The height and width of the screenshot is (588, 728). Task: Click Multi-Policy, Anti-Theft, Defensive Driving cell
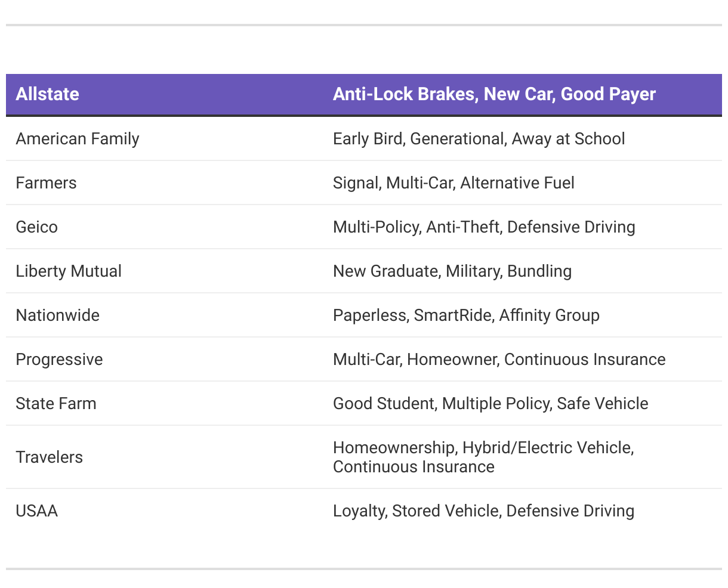click(x=484, y=227)
